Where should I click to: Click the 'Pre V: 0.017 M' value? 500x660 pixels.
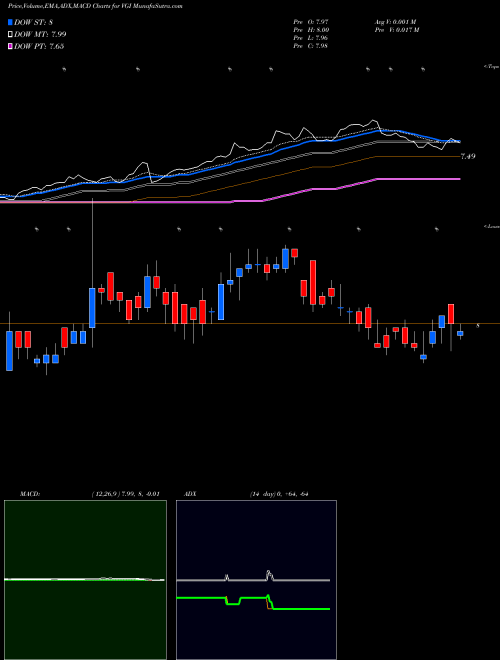(x=396, y=30)
